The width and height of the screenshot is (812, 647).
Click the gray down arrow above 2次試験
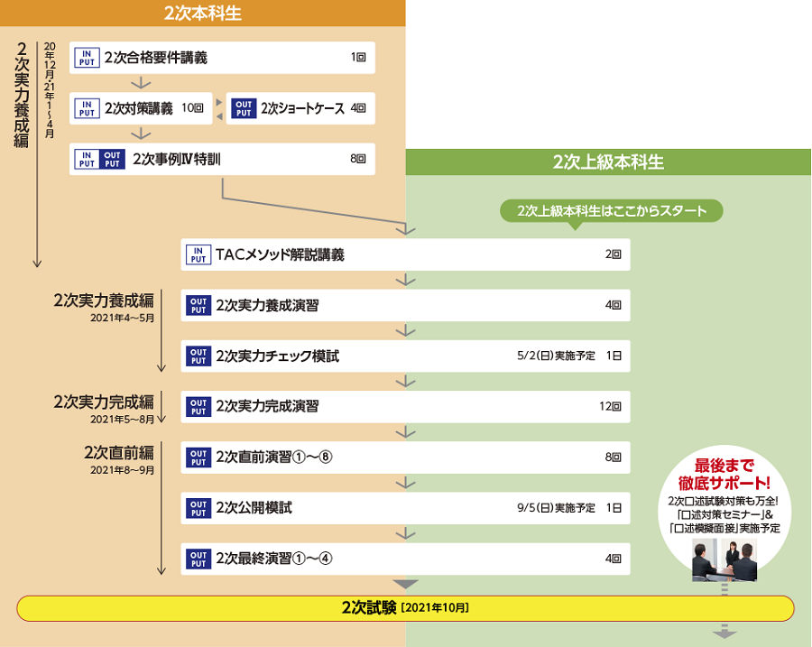[x=405, y=584]
